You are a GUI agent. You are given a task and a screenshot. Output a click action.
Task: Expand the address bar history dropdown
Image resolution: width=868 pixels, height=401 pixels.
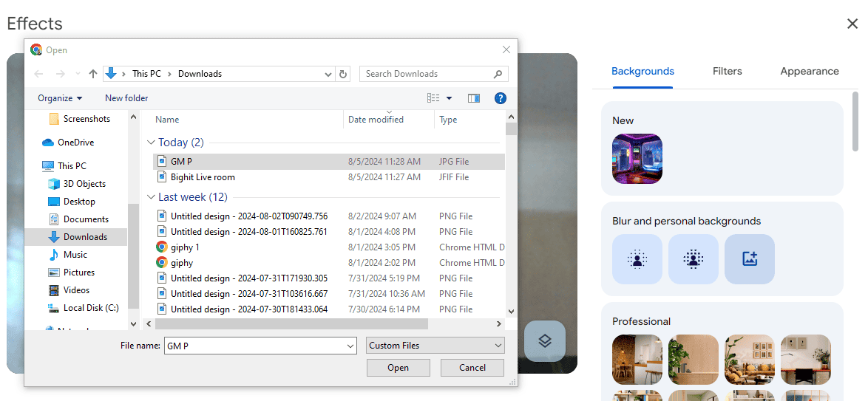click(x=328, y=74)
